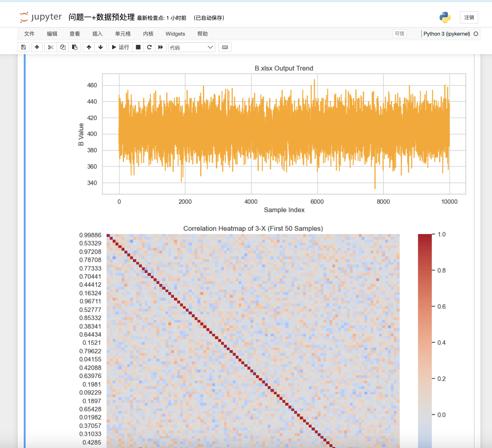The image size is (492, 448).
Task: Open the 查看 menu
Action: (75, 34)
